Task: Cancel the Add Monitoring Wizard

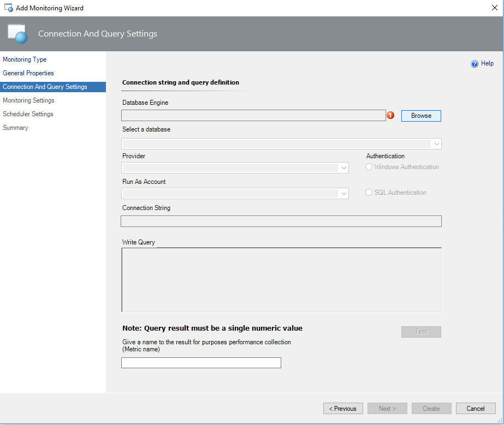Action: pos(475,409)
